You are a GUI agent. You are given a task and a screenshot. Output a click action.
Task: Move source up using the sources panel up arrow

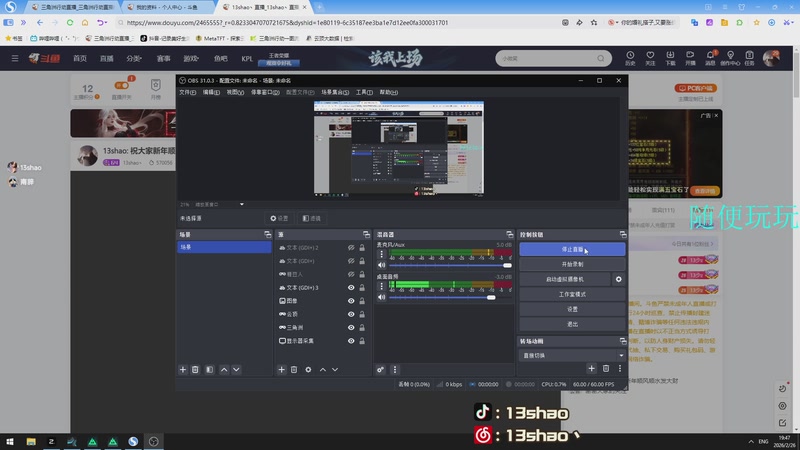point(322,369)
